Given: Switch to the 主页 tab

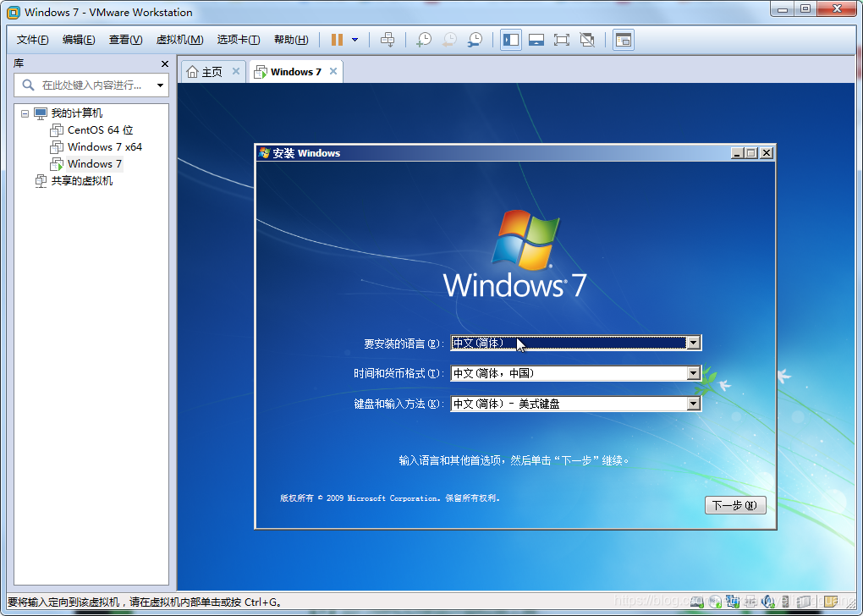Looking at the screenshot, I should tap(212, 72).
